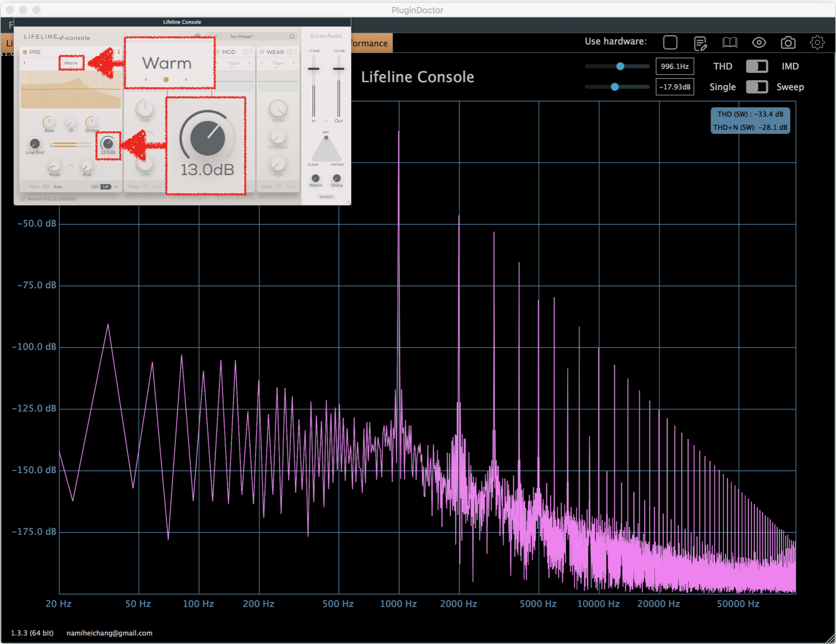Flip the THD / IMD switch
Screen dimensions: 836x644
tap(757, 66)
